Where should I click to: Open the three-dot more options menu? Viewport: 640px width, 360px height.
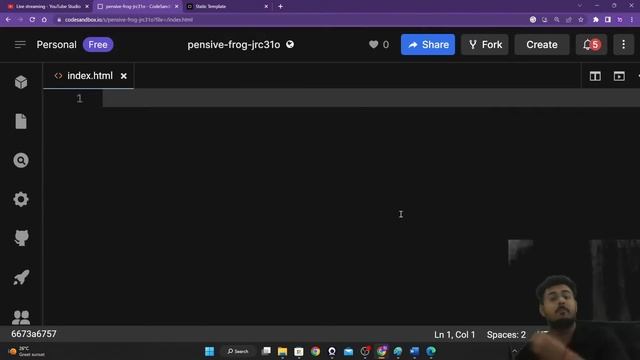tap(623, 44)
